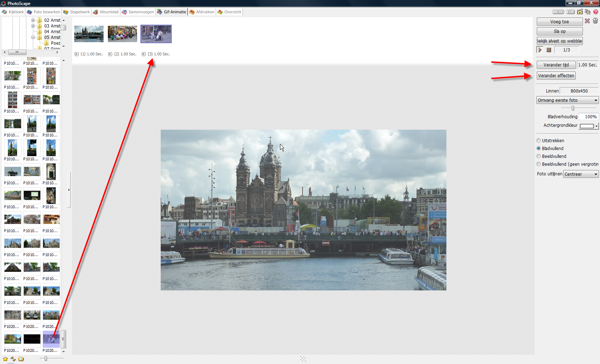Click the film clapper screen capture icon

(x=580, y=12)
